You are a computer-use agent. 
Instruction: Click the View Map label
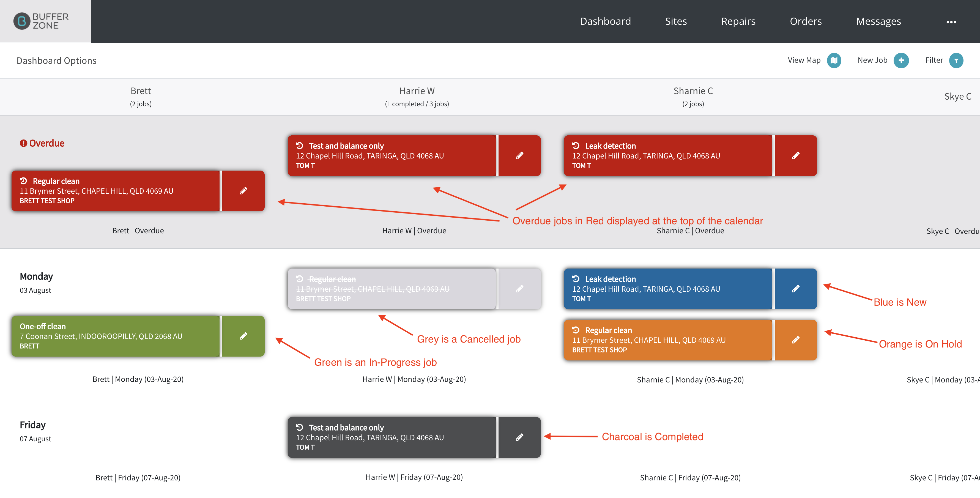pyautogui.click(x=804, y=60)
